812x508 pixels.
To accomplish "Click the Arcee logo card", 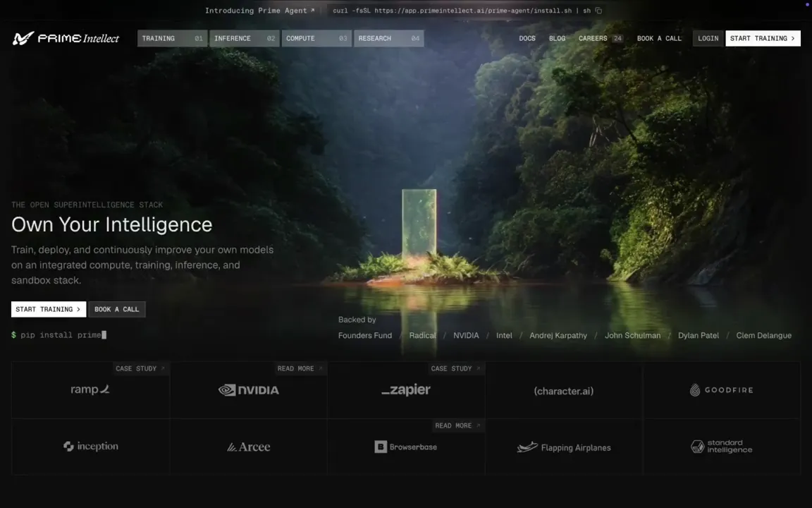I will (x=249, y=447).
